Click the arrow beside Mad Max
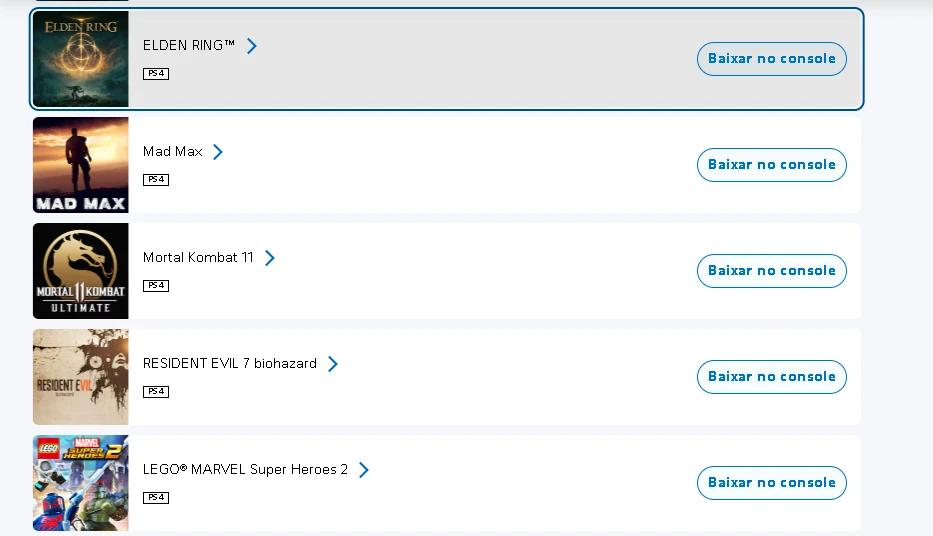 click(x=218, y=152)
